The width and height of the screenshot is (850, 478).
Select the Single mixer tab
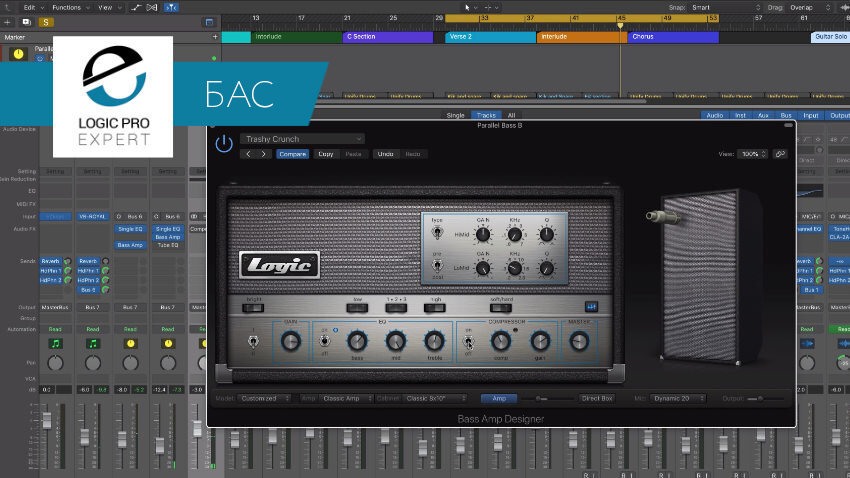click(x=455, y=115)
